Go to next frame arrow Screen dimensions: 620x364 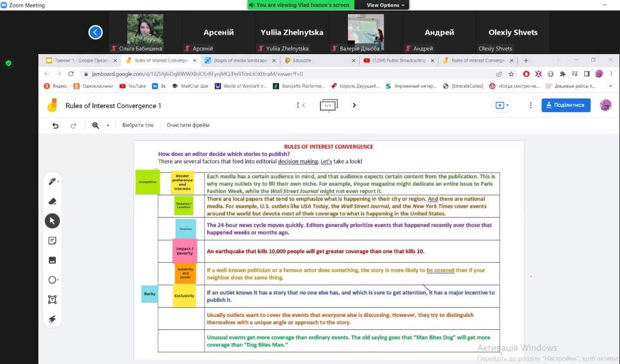coord(354,105)
